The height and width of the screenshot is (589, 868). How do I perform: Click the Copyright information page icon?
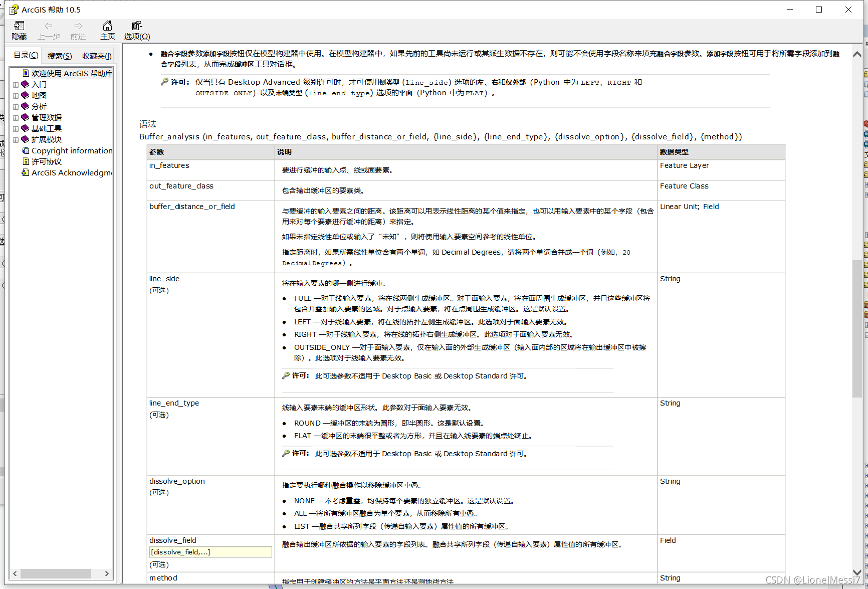click(26, 150)
